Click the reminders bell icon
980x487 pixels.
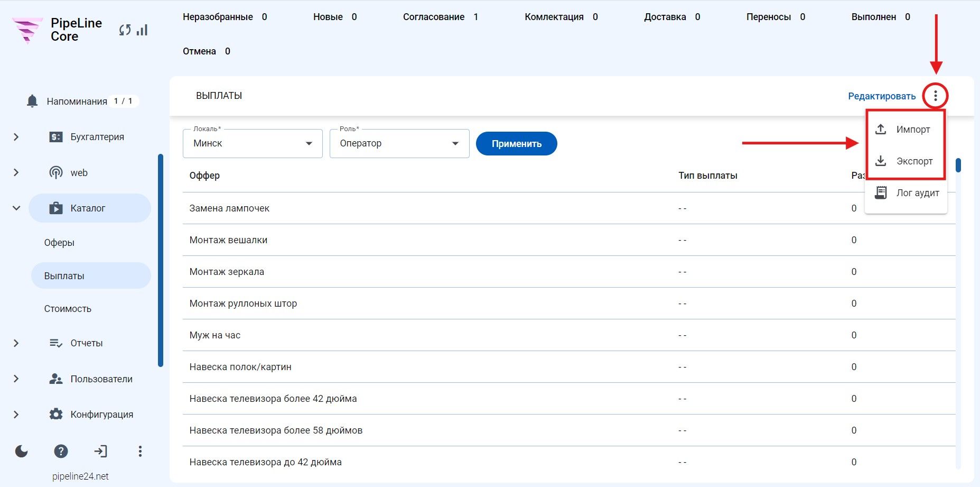click(x=32, y=101)
